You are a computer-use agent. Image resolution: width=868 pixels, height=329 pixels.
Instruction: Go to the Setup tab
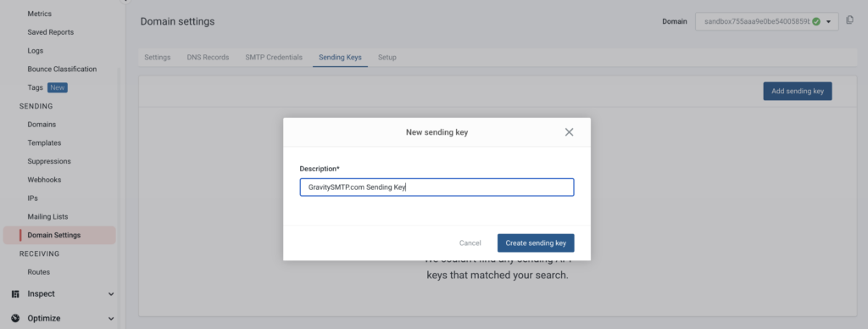tap(387, 57)
